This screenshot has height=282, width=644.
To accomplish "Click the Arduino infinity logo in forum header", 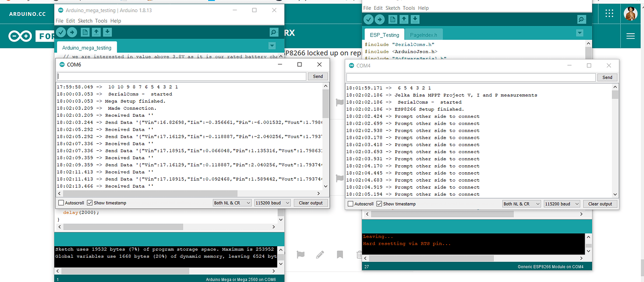I will [x=21, y=36].
